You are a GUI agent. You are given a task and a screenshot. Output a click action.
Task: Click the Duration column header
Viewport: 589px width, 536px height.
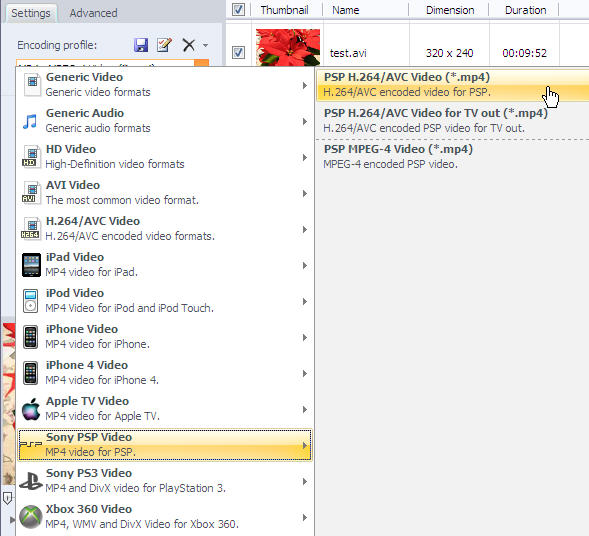coord(524,10)
